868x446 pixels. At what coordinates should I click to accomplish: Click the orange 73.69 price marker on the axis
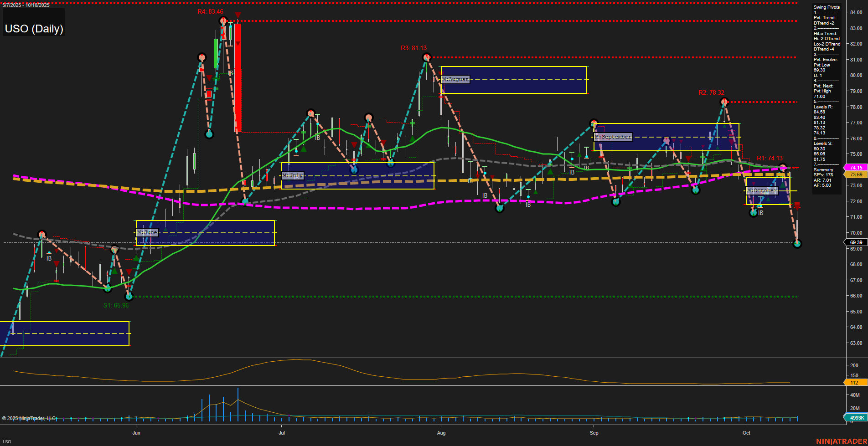pyautogui.click(x=855, y=174)
